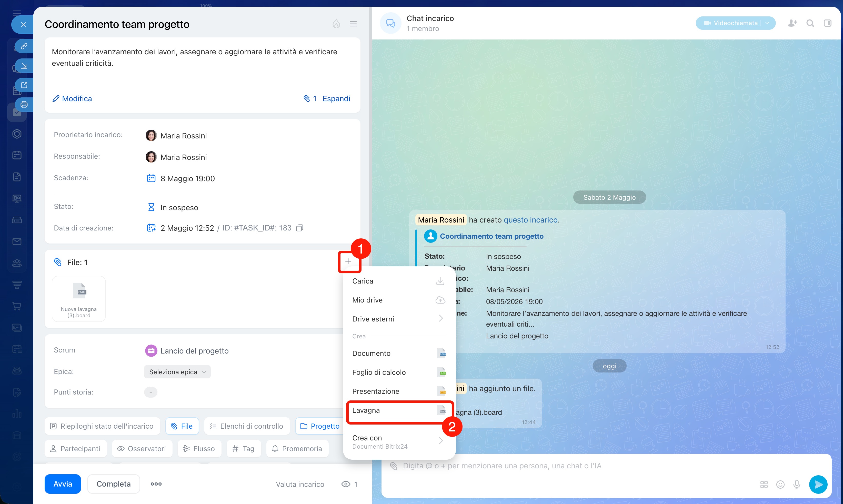Click the deadline 8 Maggio 19:00
843x504 pixels.
187,179
